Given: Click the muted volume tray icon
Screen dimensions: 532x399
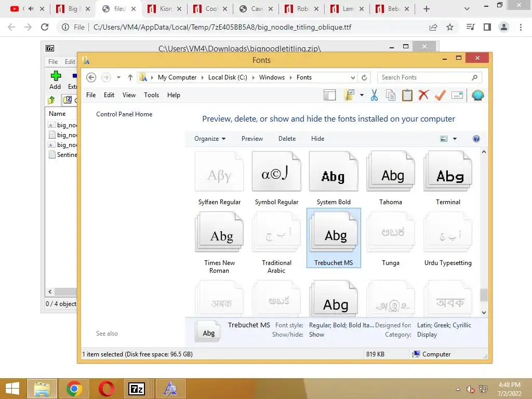Looking at the screenshot, I should point(470,389).
